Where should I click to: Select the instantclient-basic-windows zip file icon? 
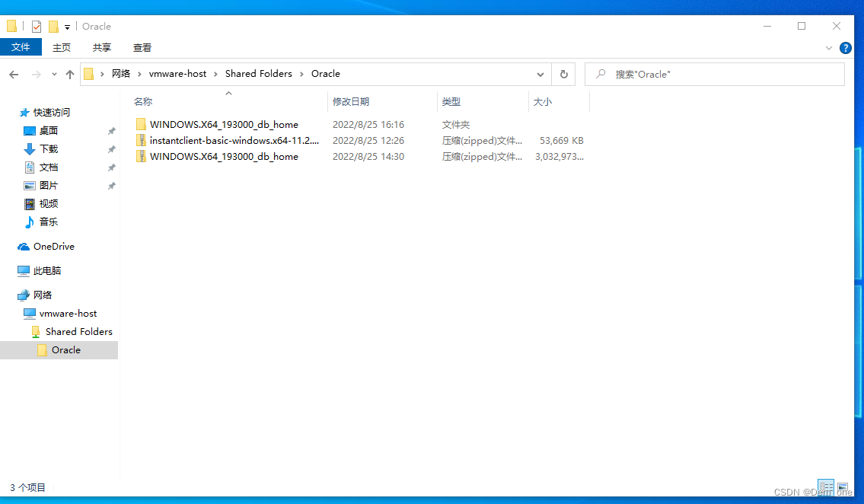[x=141, y=140]
